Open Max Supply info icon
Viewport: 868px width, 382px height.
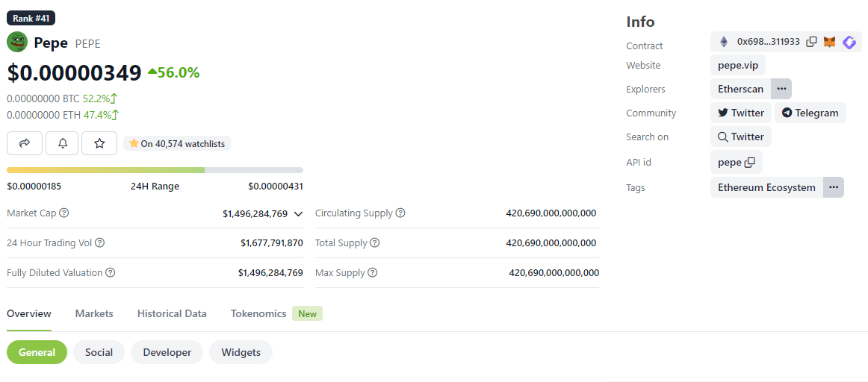point(373,272)
